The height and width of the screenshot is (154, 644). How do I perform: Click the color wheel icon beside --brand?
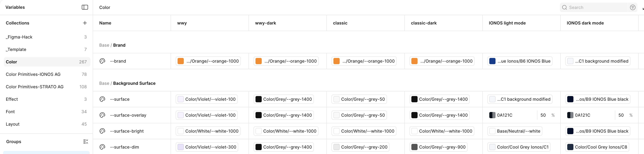click(x=103, y=61)
